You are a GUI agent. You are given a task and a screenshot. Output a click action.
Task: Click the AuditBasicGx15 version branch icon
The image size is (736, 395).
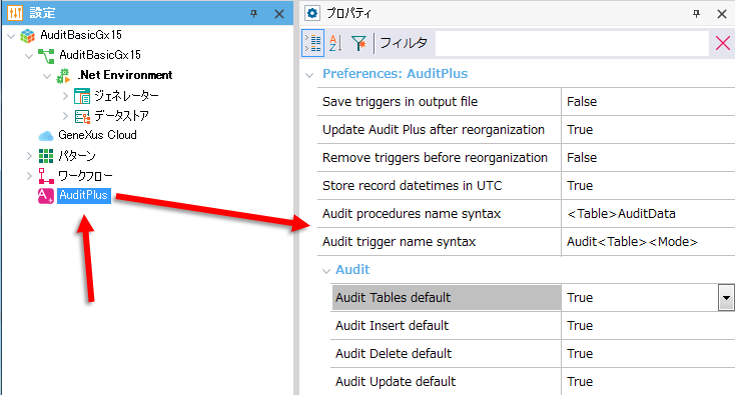(x=46, y=56)
